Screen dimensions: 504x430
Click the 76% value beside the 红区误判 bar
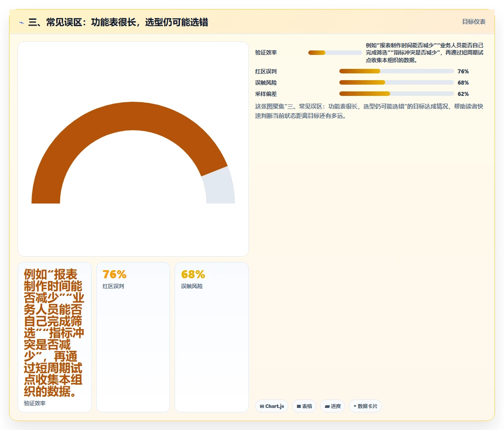[x=463, y=72]
